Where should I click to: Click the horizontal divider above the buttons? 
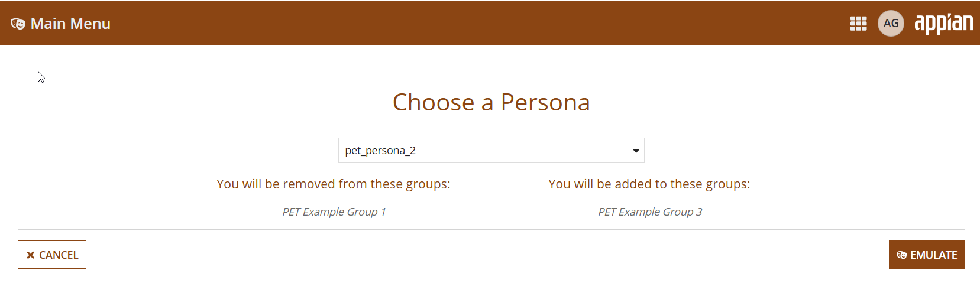(491, 229)
